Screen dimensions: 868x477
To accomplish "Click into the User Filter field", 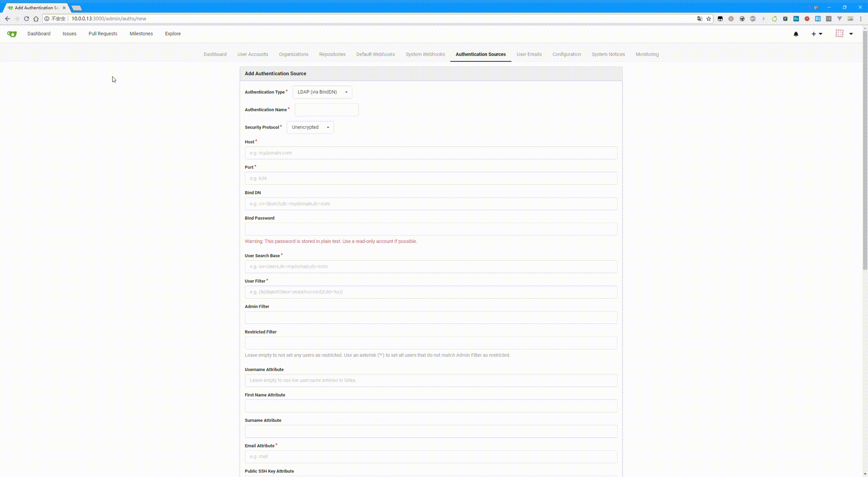I will point(431,292).
